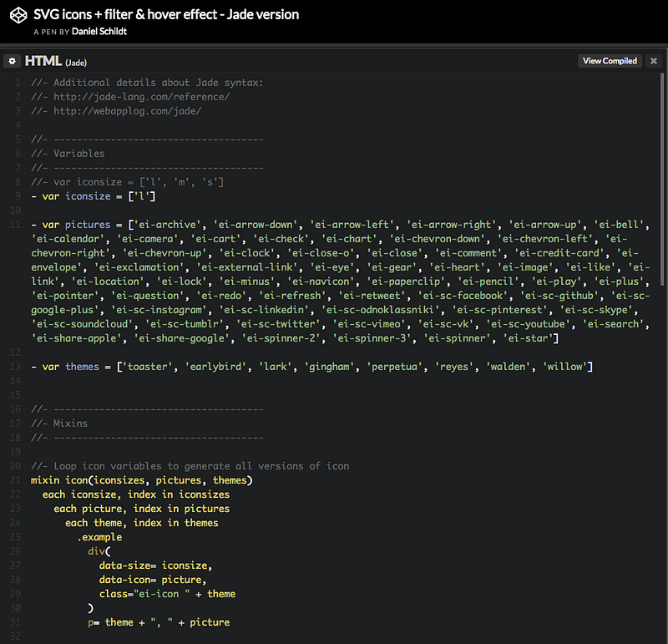Click the 'data-icon= picture,' line

[x=153, y=580]
